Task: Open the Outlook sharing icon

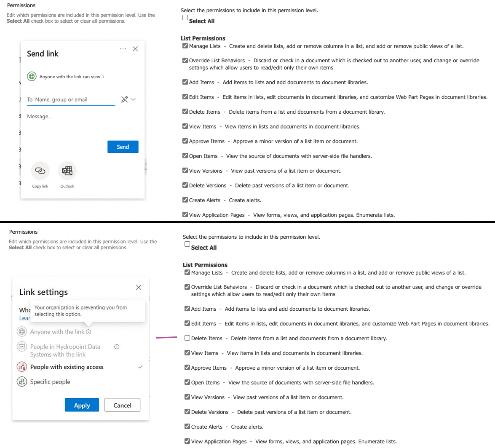Action: pyautogui.click(x=67, y=170)
